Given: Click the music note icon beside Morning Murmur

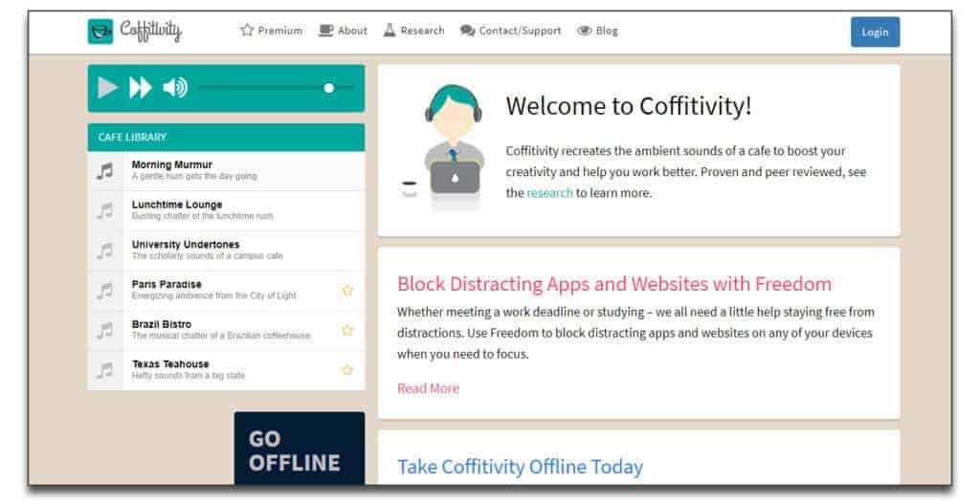Looking at the screenshot, I should click(x=105, y=170).
